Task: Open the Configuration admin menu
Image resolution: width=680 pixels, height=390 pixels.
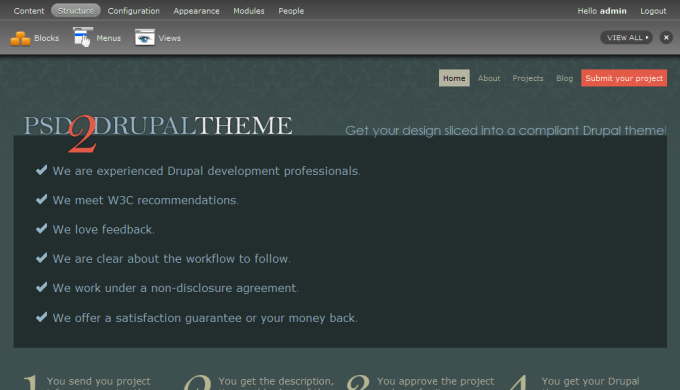Action: point(134,11)
